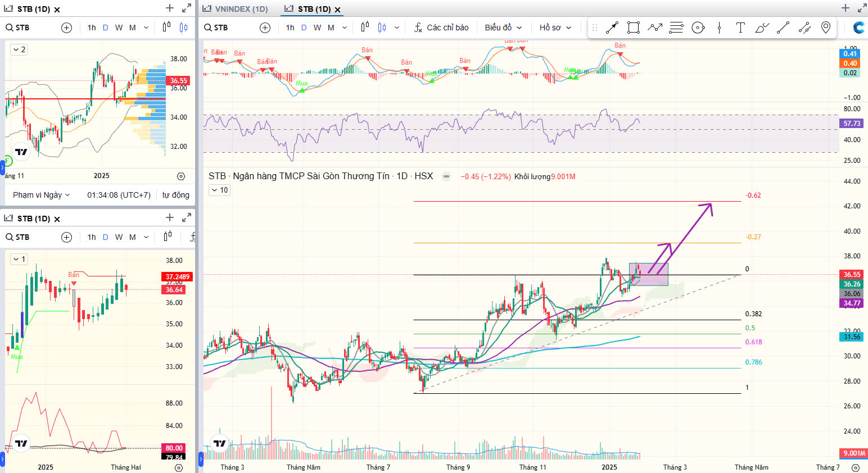Switch main chart to W interval

317,28
